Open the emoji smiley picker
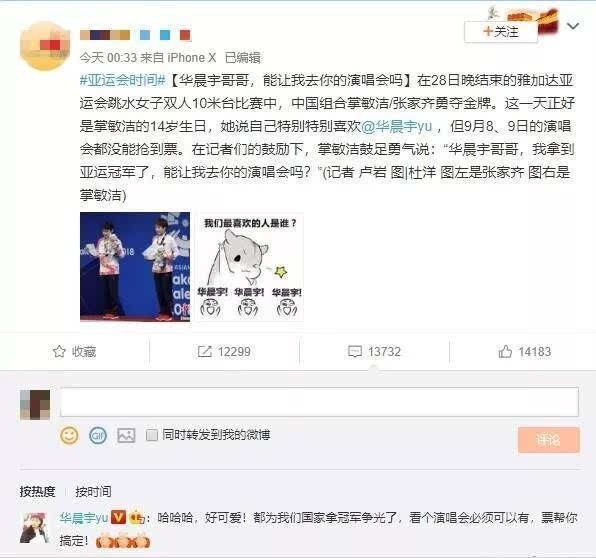 coord(69,436)
